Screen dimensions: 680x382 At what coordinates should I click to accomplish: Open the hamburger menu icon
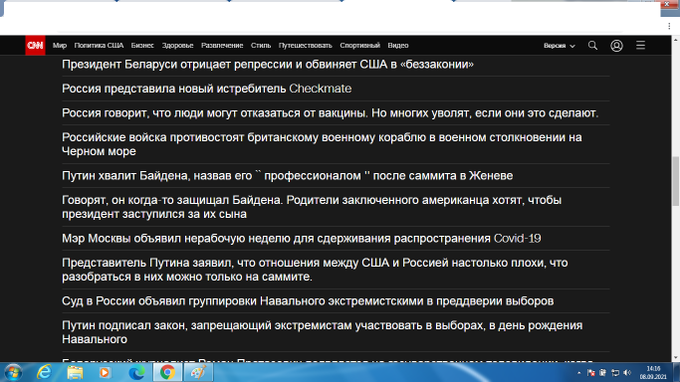(641, 45)
